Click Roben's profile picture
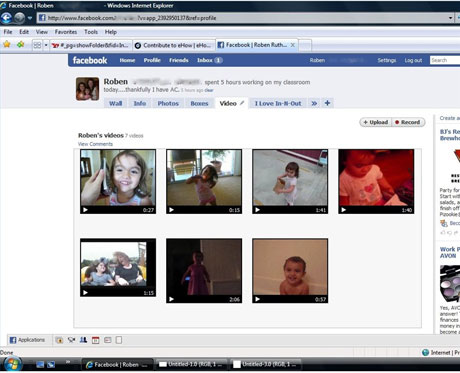Screen dimensions: 460x373 coord(87,89)
